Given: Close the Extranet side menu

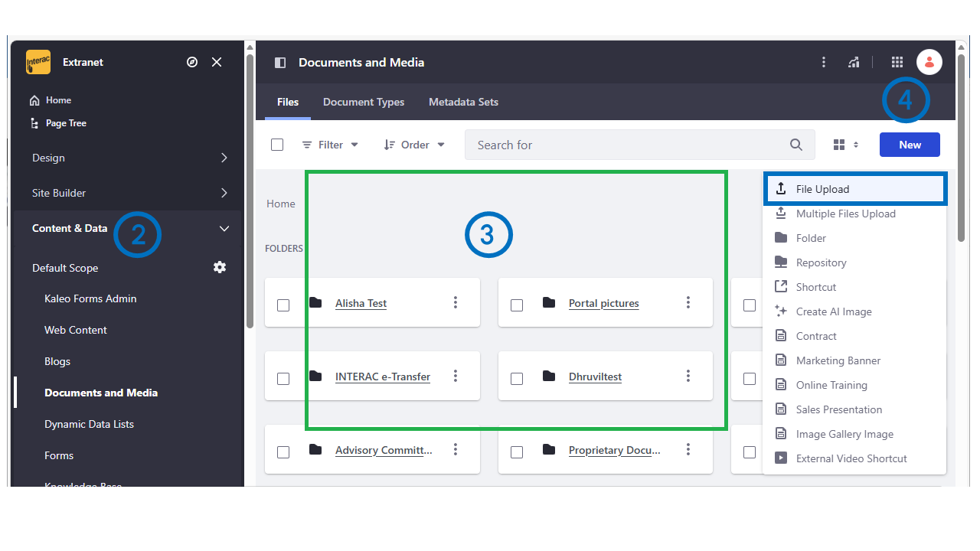Looking at the screenshot, I should (217, 62).
